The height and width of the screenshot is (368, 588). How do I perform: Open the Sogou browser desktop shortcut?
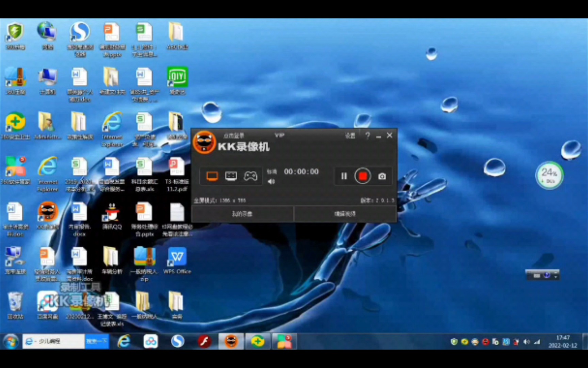(x=80, y=39)
